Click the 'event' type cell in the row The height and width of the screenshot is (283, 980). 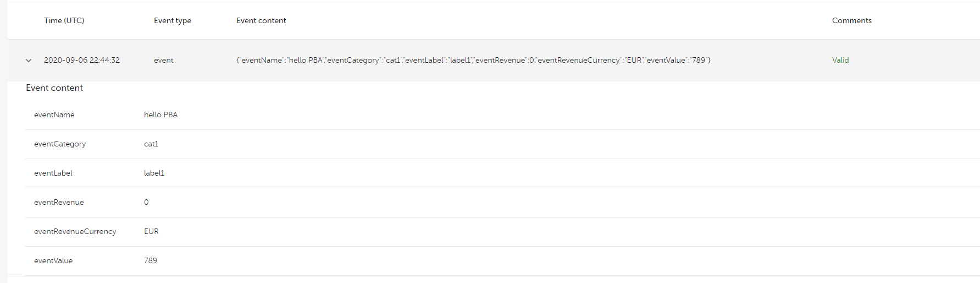163,60
